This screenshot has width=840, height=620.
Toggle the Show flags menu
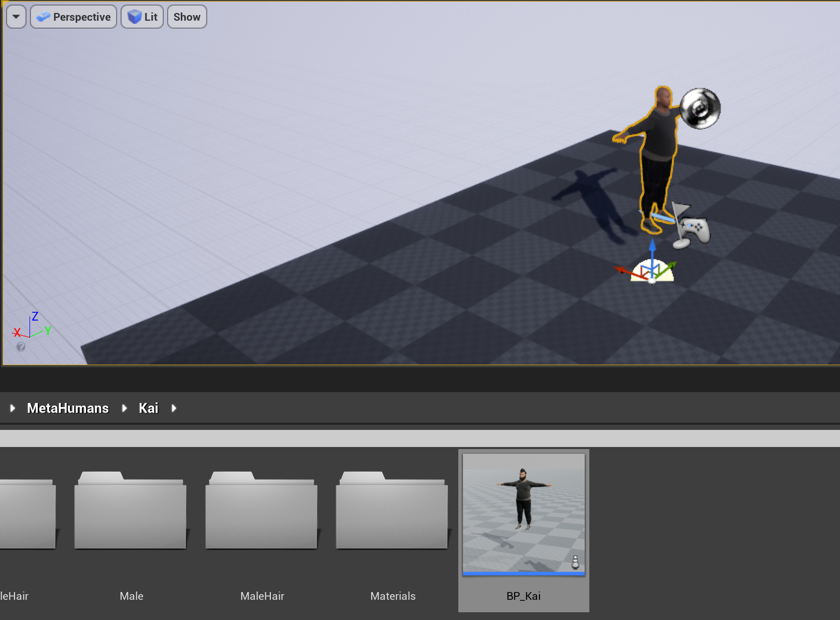coord(186,16)
